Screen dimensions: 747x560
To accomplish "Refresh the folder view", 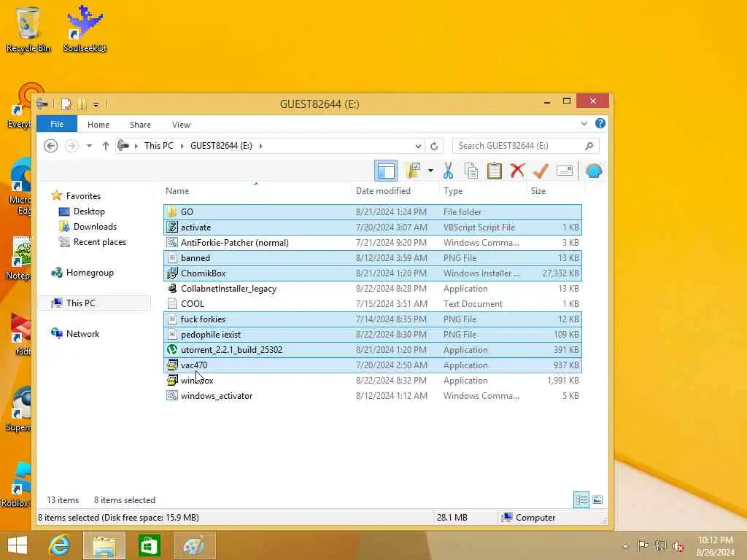I will tap(434, 146).
